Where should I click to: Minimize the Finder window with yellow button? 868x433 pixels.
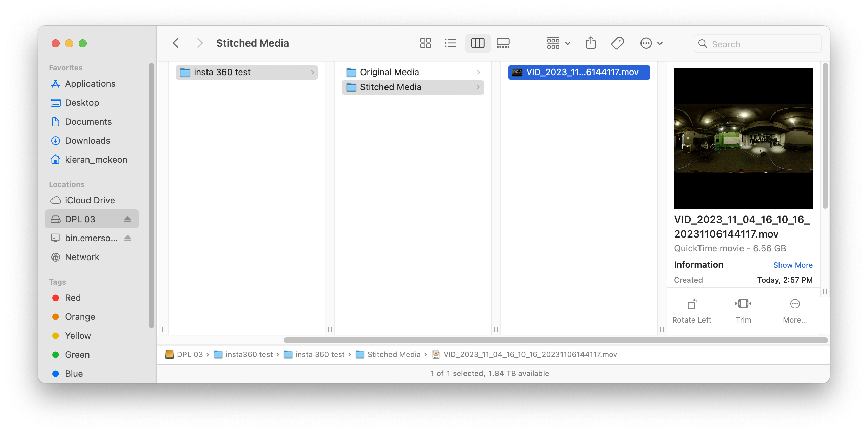(x=69, y=43)
